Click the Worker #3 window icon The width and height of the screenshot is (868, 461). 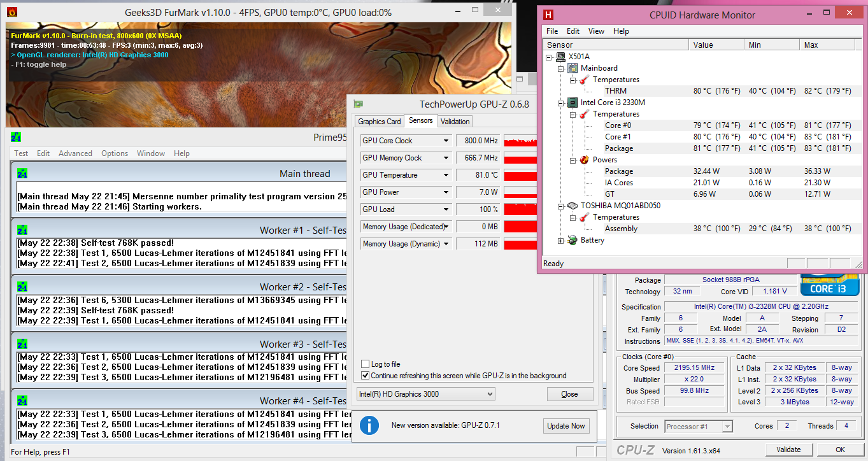coord(22,344)
